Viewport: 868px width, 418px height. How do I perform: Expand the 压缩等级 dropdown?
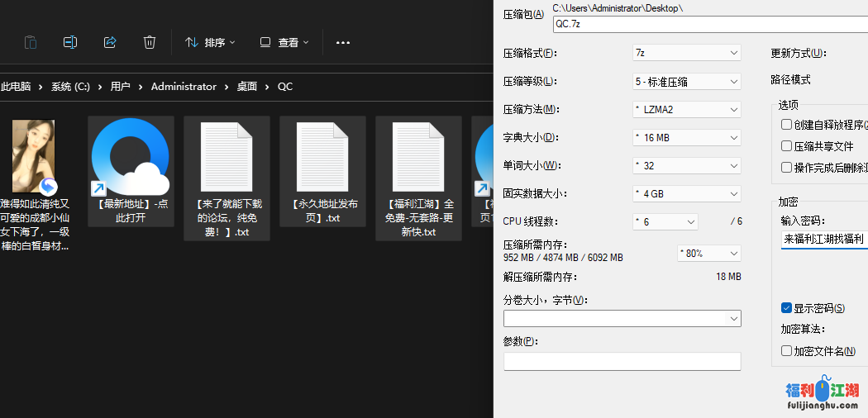coord(686,81)
